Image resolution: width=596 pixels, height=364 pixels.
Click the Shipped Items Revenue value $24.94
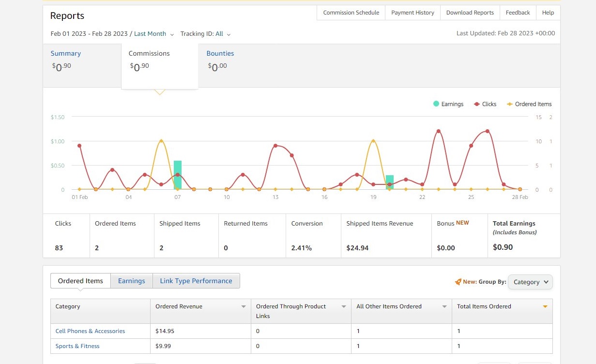357,248
